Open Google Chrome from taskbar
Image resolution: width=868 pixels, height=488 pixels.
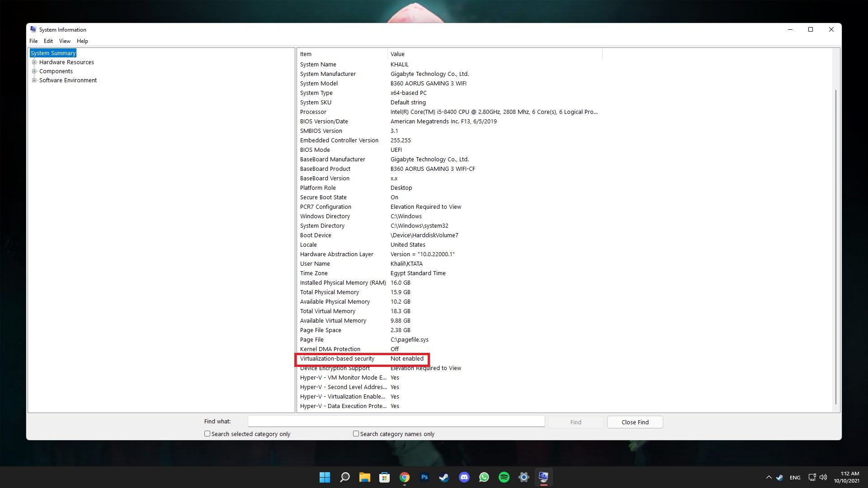[404, 477]
